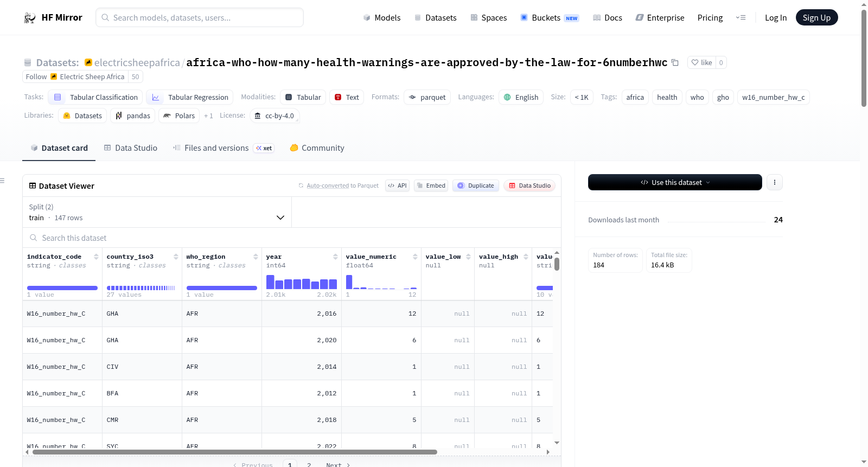This screenshot has height=467, width=868.
Task: Sort by the indicator_code column sort icon
Action: (96, 257)
